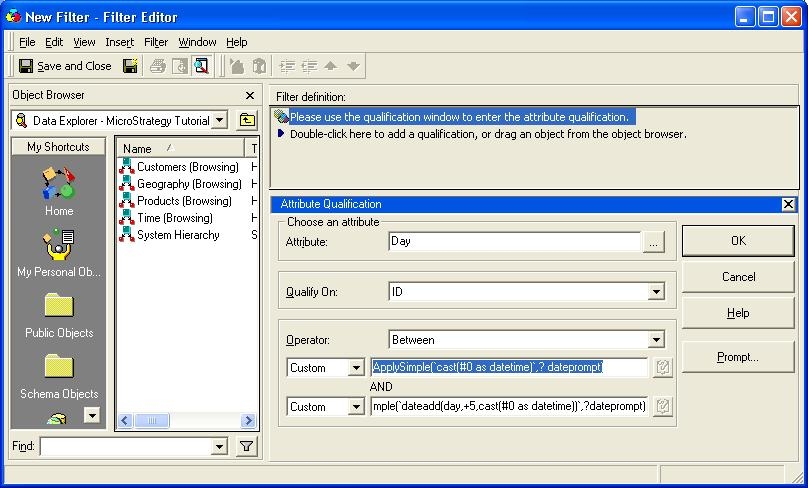Select the Geography (Browsing) hierarchy
808x488 pixels.
pos(180,184)
